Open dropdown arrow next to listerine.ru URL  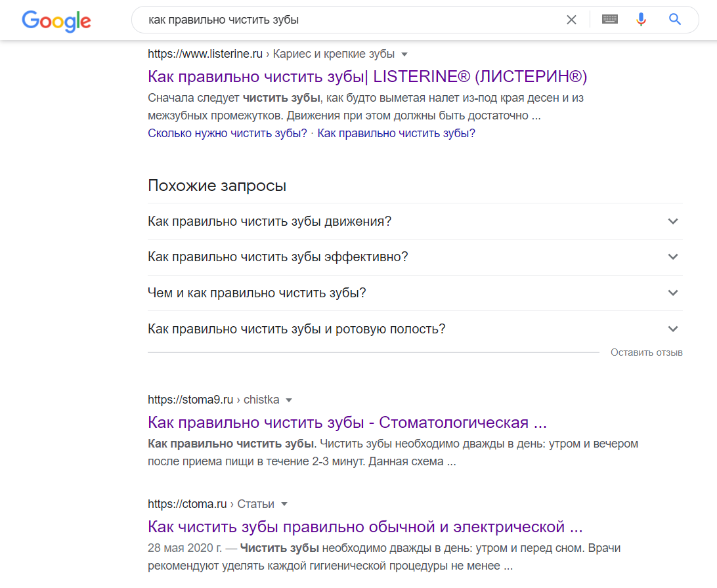coord(404,54)
